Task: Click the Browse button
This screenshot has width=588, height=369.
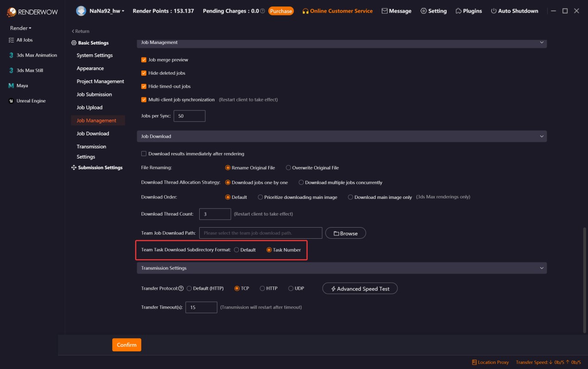Action: (346, 233)
